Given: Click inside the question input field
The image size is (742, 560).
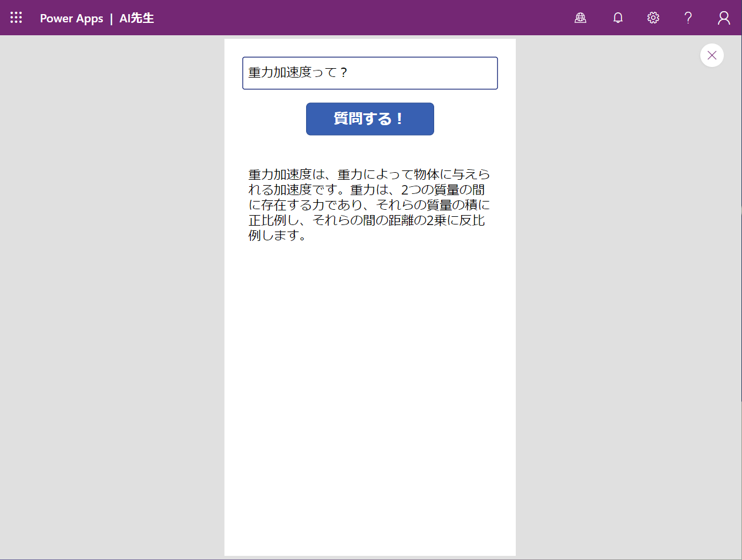Looking at the screenshot, I should click(x=370, y=73).
